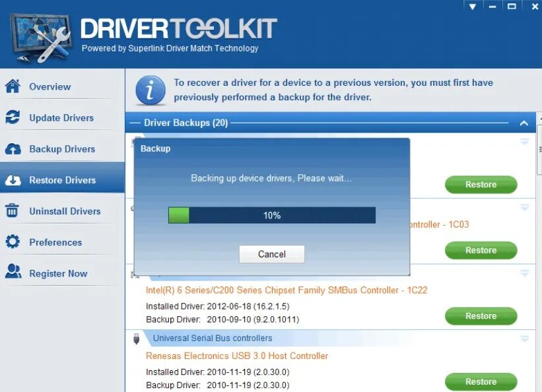Collapse the Driver Backups (20) section
Screen dimensions: 542x392
(524, 123)
